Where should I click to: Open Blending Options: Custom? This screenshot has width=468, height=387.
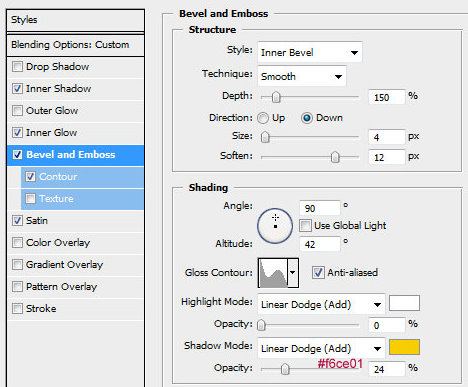(75, 45)
